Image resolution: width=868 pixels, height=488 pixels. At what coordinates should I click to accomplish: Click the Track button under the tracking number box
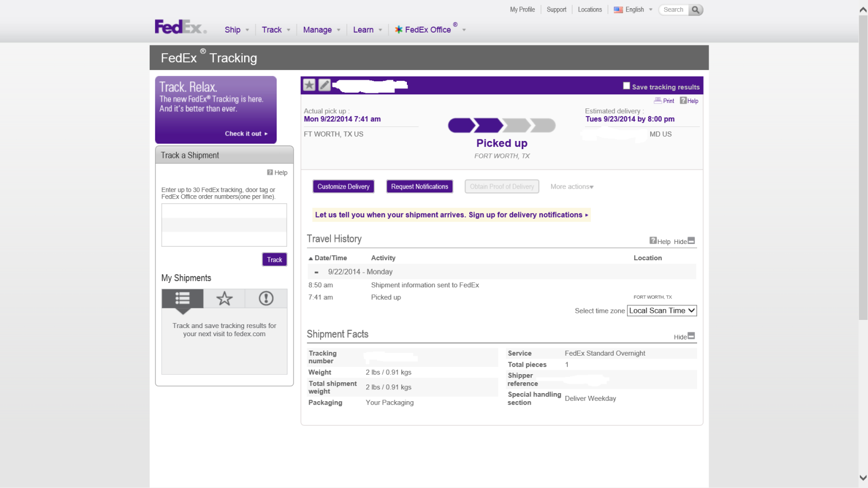(275, 260)
